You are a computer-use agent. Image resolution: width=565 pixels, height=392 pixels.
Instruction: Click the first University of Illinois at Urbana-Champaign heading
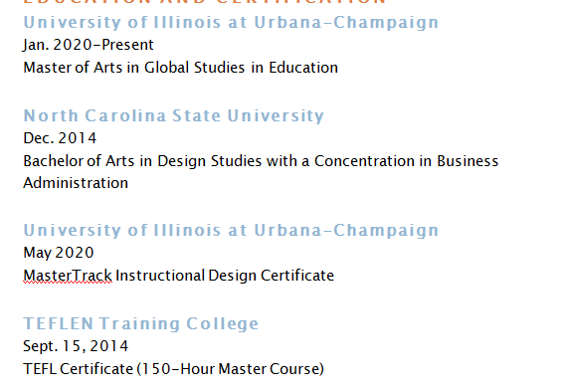pyautogui.click(x=231, y=22)
